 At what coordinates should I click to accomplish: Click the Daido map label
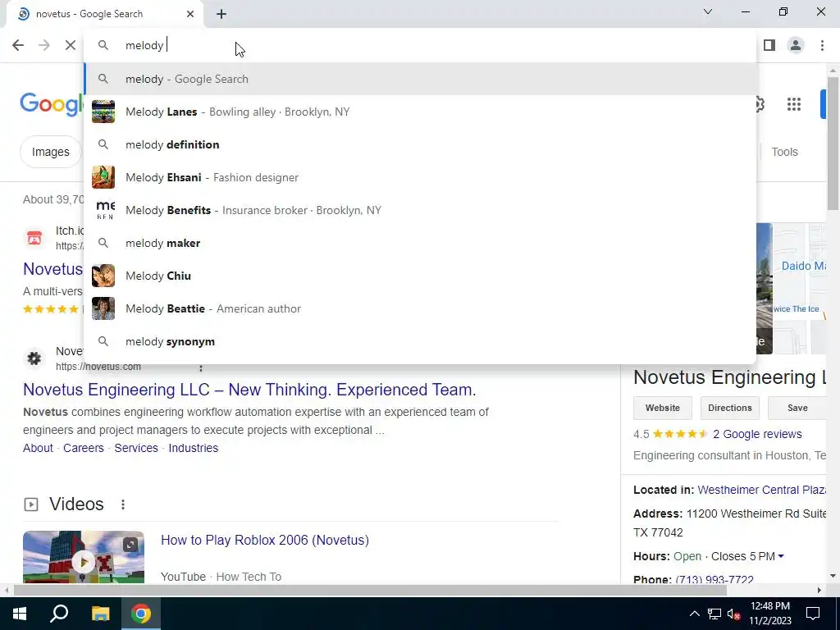[804, 266]
